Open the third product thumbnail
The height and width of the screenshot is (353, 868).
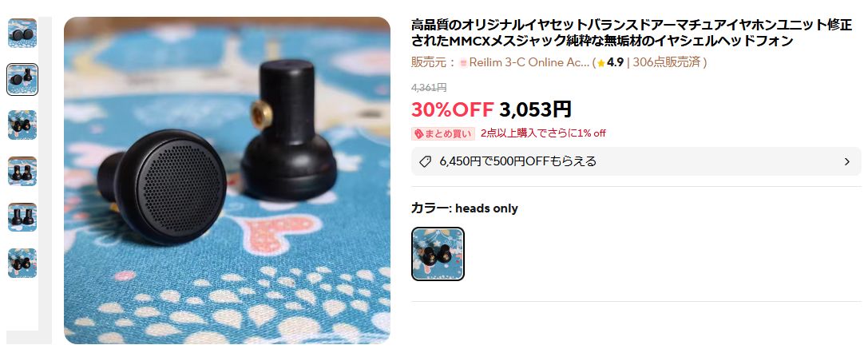22,125
